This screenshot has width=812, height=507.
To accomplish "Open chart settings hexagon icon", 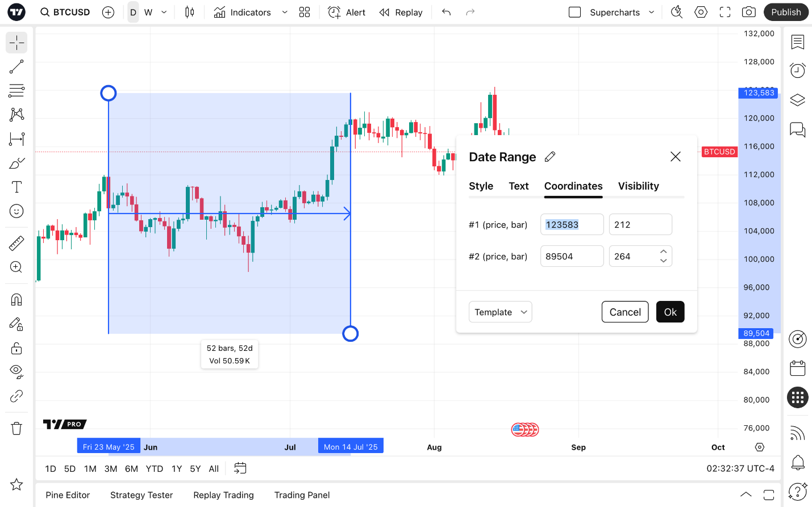I will pyautogui.click(x=701, y=12).
